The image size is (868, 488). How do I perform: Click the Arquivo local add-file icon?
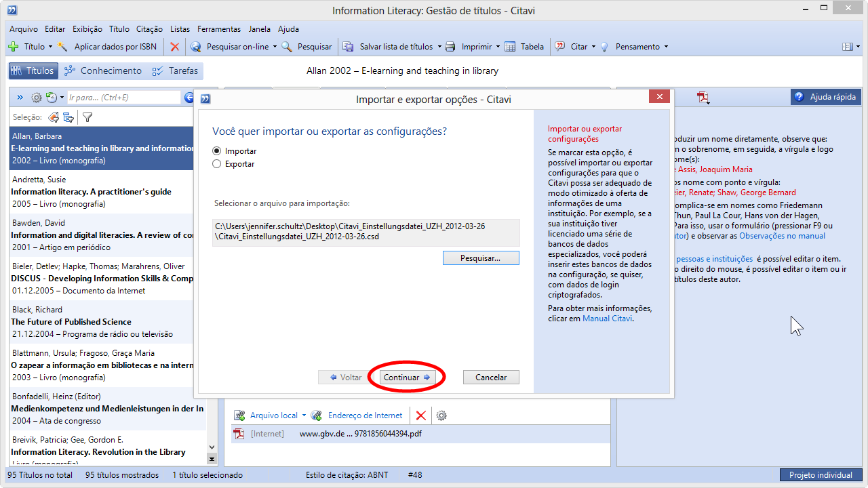(x=239, y=415)
